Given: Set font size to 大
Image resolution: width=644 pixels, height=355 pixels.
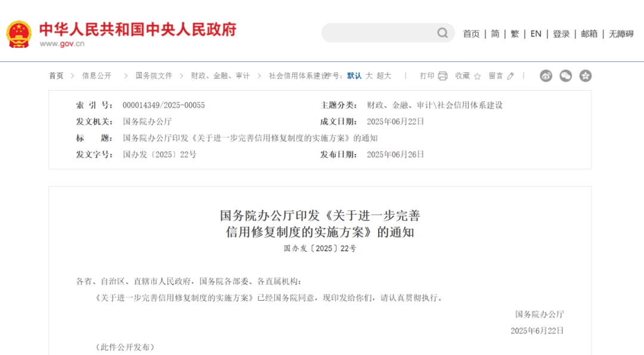Looking at the screenshot, I should [369, 76].
